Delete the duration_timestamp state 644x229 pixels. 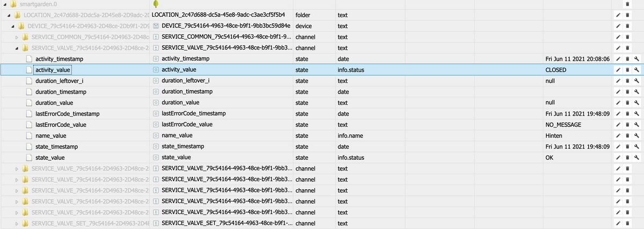(x=627, y=92)
